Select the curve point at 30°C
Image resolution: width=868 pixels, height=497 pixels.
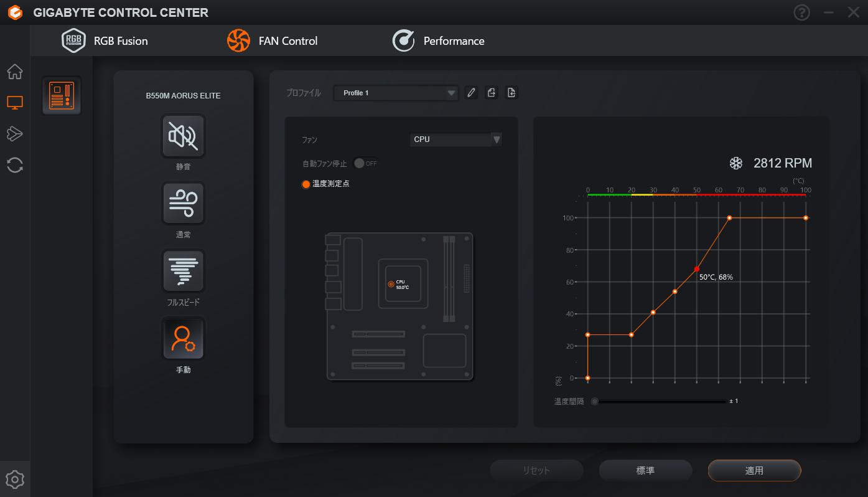(x=653, y=312)
